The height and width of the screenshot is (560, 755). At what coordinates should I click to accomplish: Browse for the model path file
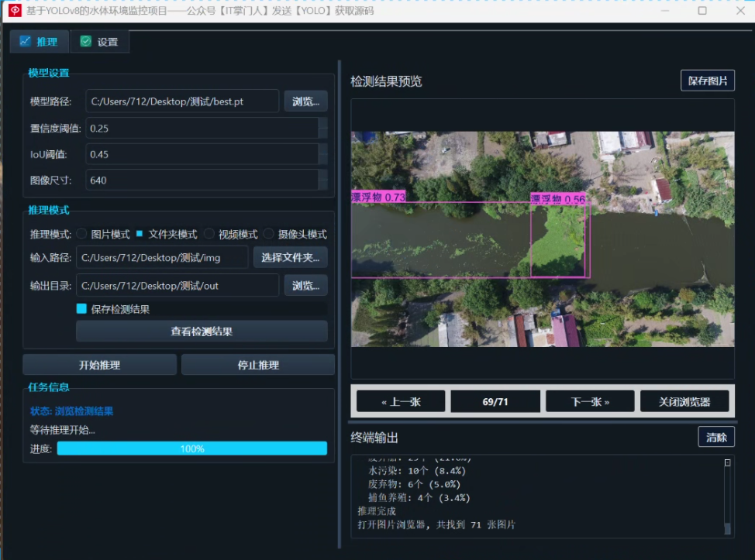click(305, 101)
